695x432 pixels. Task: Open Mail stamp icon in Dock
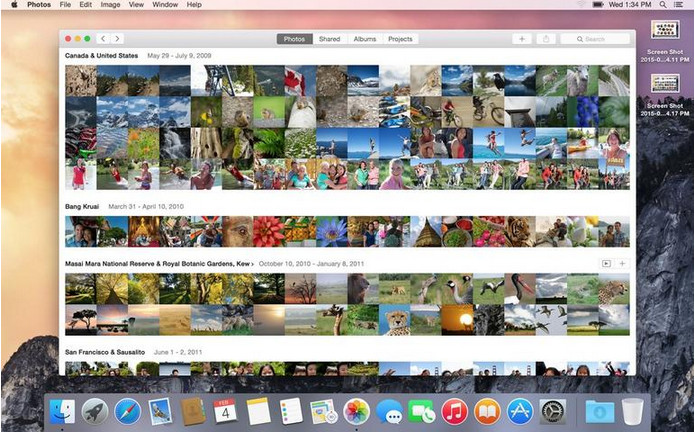[160, 412]
